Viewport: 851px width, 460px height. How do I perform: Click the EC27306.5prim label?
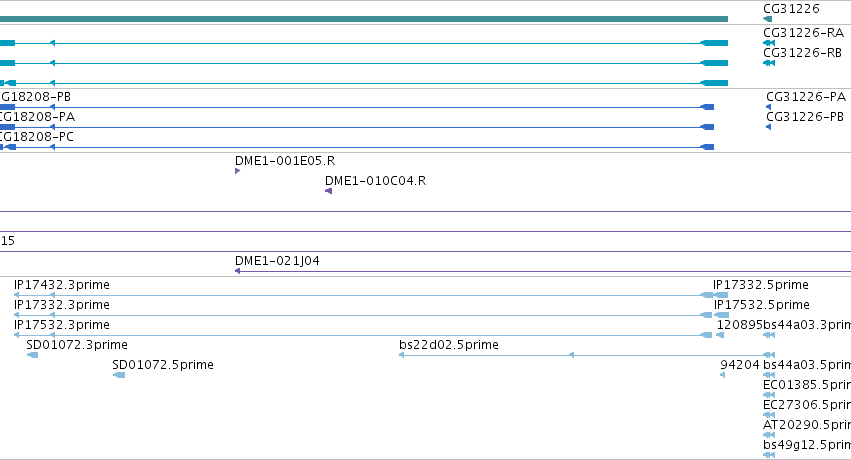[x=807, y=405]
